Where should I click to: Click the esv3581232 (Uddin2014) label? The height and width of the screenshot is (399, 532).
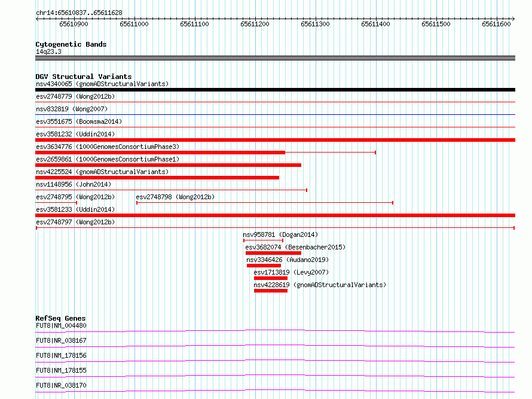(75, 134)
